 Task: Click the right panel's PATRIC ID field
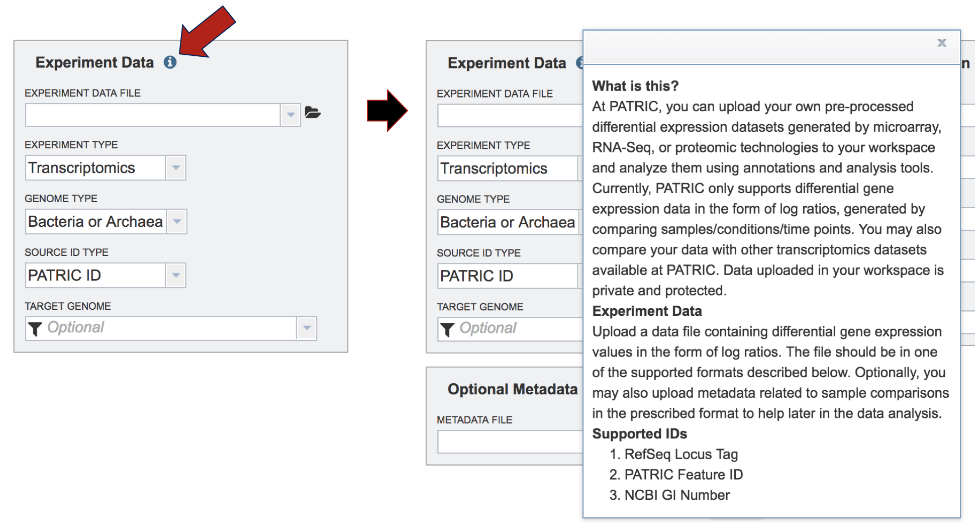tap(508, 276)
